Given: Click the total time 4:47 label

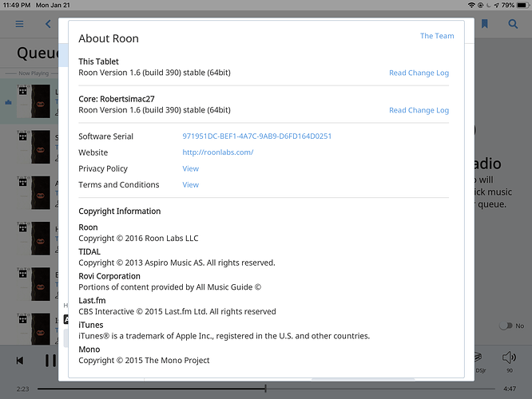Looking at the screenshot, I should [x=510, y=389].
